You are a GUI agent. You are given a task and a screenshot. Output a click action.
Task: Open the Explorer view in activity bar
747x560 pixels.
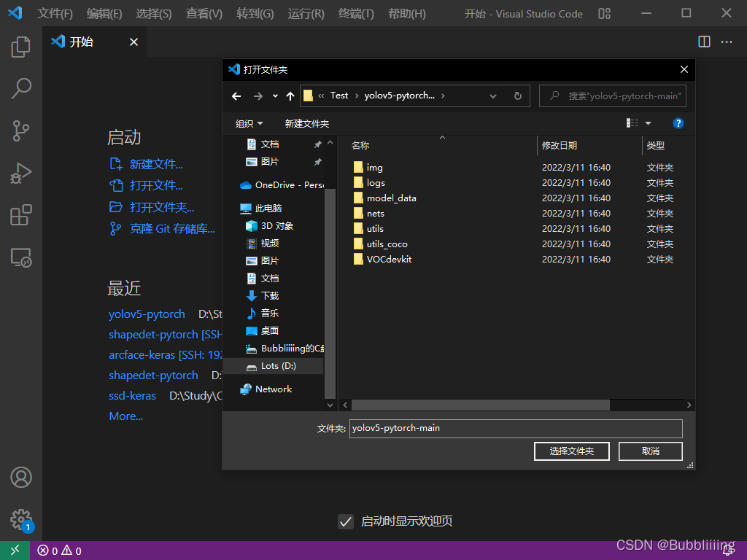(x=20, y=47)
